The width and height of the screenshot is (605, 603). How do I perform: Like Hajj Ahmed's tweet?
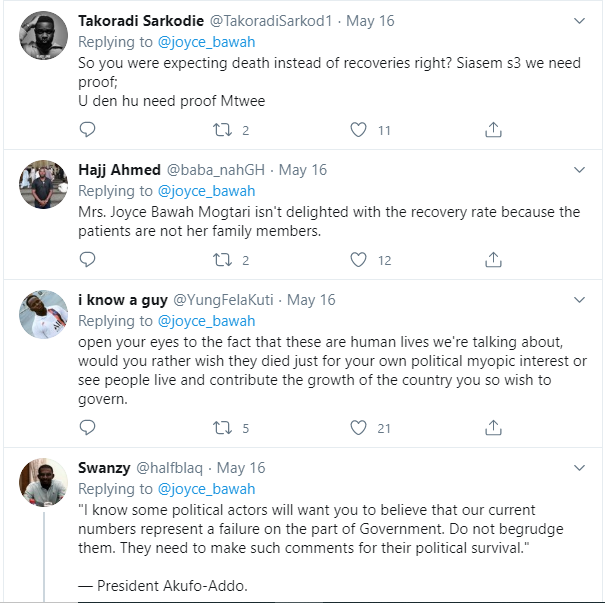pos(359,259)
